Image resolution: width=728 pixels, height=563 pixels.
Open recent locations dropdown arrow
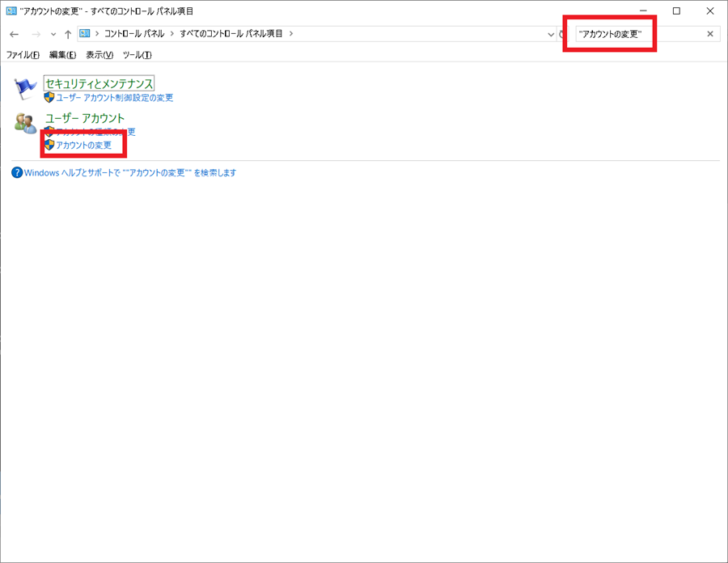click(x=53, y=34)
